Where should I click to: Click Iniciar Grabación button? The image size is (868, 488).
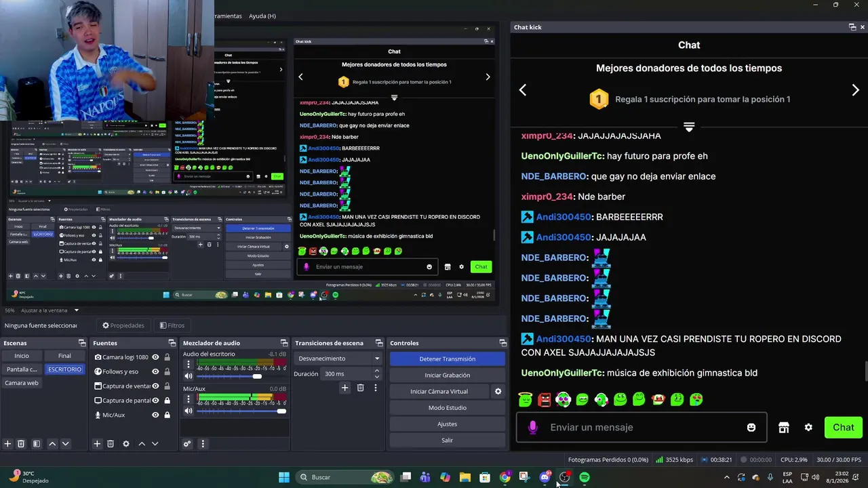(x=448, y=375)
